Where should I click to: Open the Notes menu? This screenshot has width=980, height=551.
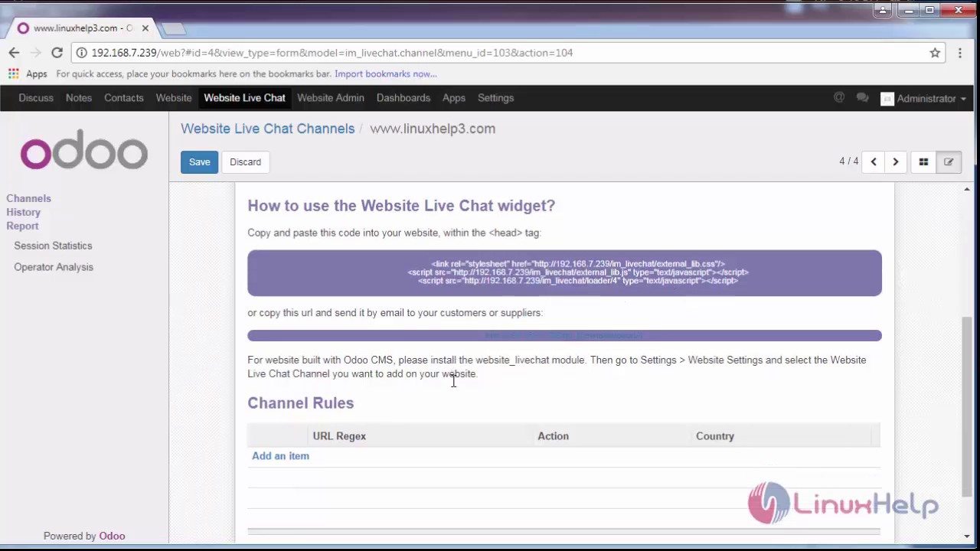[79, 98]
